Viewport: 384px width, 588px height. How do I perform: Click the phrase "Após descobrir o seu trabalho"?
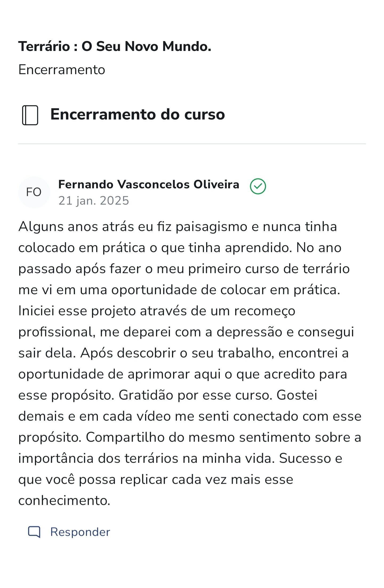click(x=177, y=353)
